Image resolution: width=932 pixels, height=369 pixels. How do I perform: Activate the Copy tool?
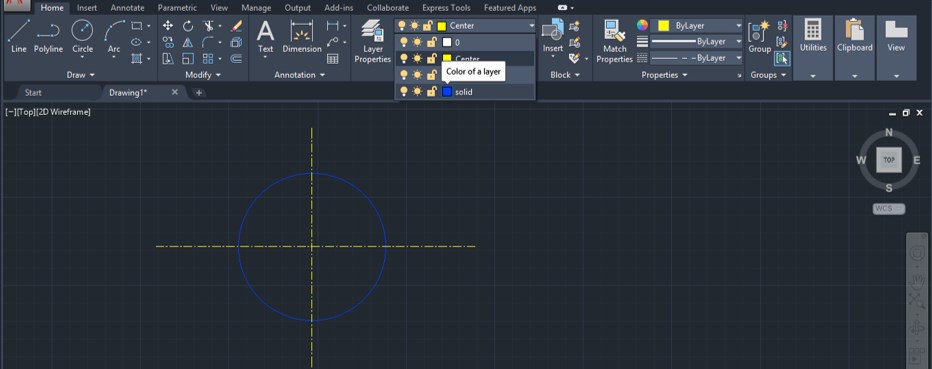pos(168,42)
